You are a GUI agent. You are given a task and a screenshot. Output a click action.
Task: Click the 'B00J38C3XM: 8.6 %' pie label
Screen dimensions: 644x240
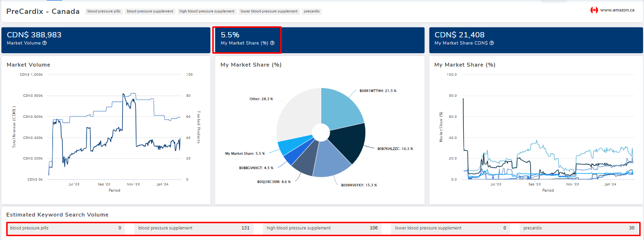[x=274, y=182]
